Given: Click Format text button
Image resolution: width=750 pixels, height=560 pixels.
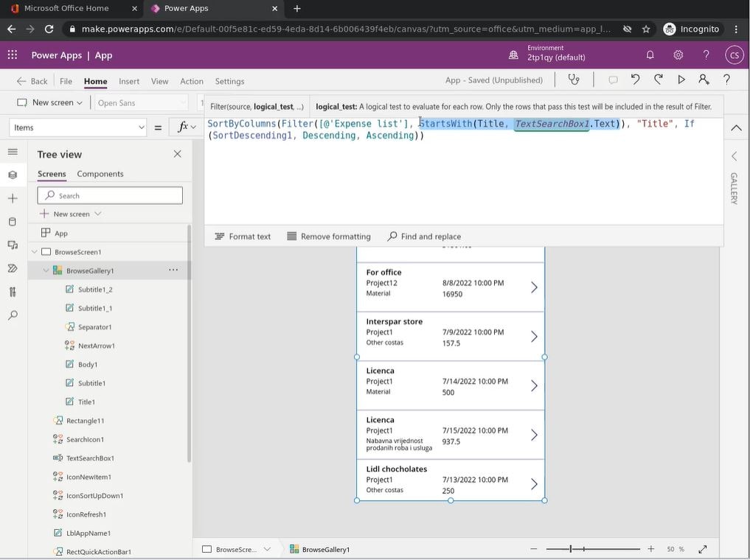Looking at the screenshot, I should coord(243,237).
